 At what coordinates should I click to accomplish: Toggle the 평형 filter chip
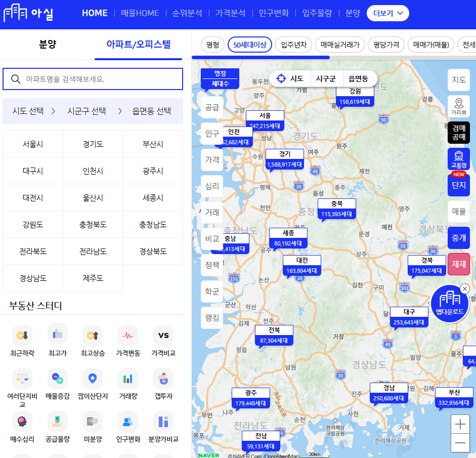(x=213, y=45)
